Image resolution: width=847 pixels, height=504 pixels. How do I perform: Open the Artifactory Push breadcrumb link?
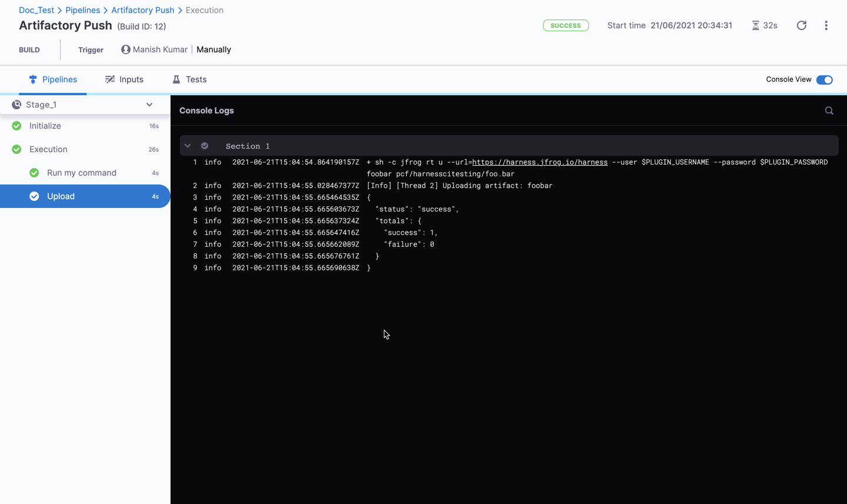pos(143,10)
